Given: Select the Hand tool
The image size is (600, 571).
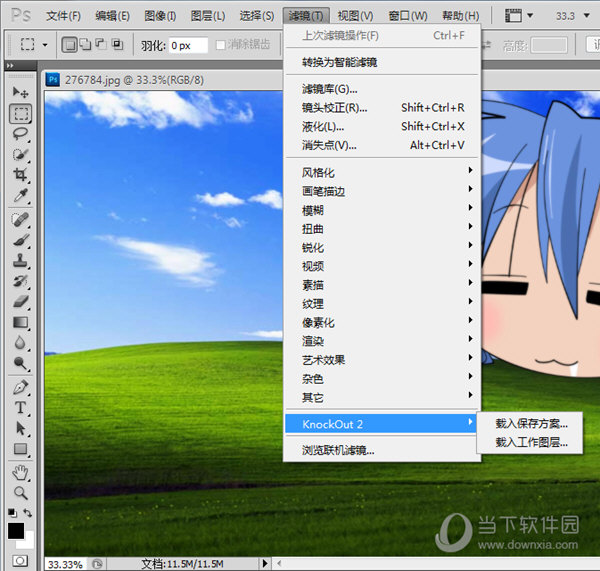Looking at the screenshot, I should pos(20,472).
